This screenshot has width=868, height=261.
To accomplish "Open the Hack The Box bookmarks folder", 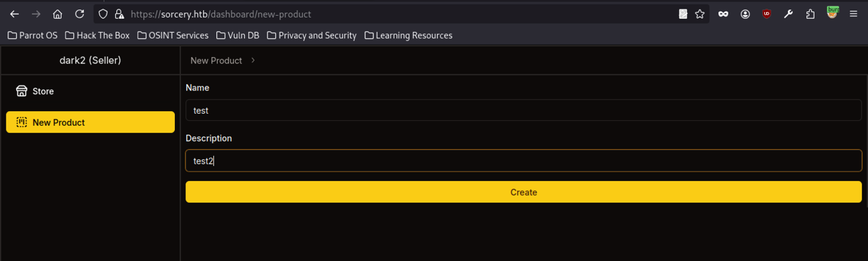I will point(97,35).
